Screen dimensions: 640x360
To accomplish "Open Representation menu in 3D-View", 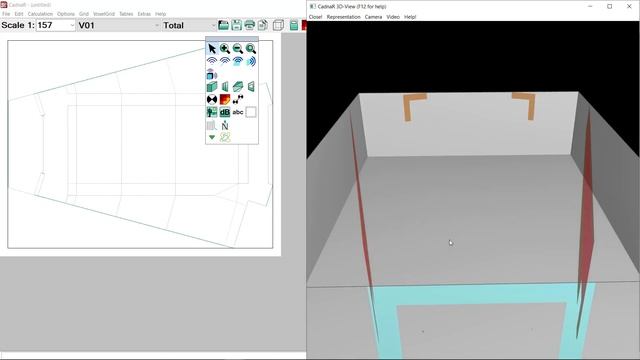I will (x=344, y=17).
